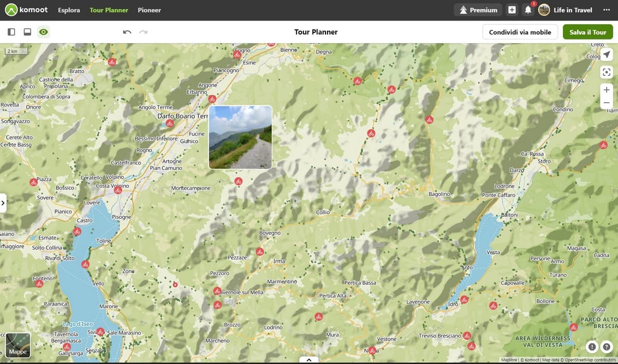Image resolution: width=618 pixels, height=364 pixels.
Task: Undo the last planner action
Action: point(127,32)
